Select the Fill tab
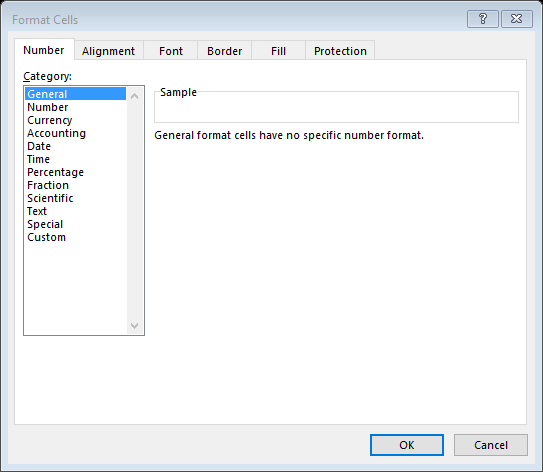This screenshot has height=472, width=543. pyautogui.click(x=278, y=51)
